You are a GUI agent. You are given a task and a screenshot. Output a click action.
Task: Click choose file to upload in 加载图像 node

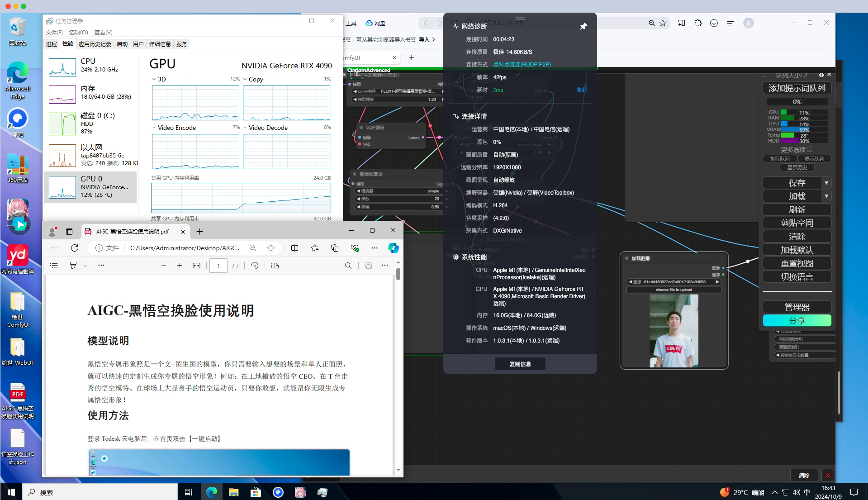tap(674, 290)
